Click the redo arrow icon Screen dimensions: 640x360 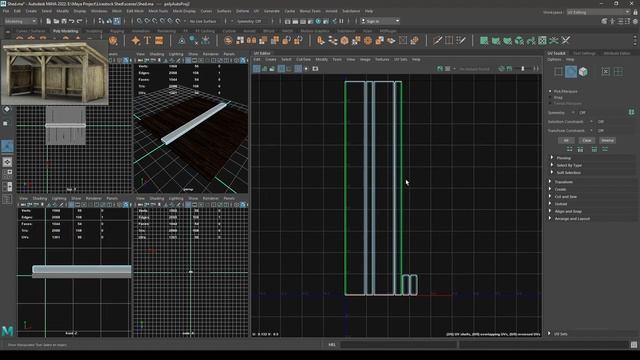click(x=80, y=21)
